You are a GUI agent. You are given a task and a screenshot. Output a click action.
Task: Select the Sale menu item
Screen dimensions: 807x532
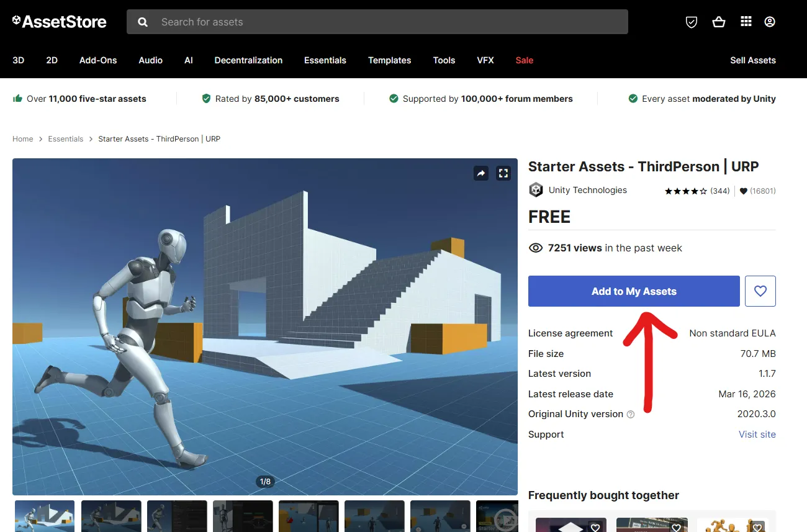(524, 60)
